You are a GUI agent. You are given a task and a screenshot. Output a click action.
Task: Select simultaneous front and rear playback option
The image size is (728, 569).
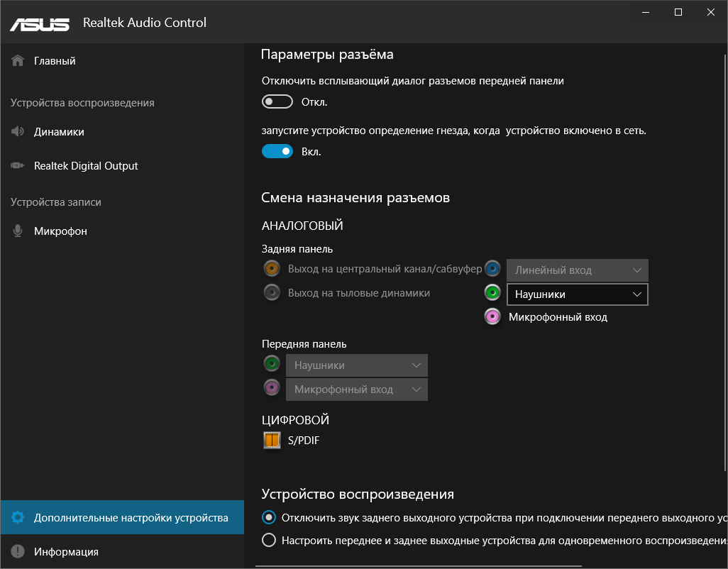(269, 540)
